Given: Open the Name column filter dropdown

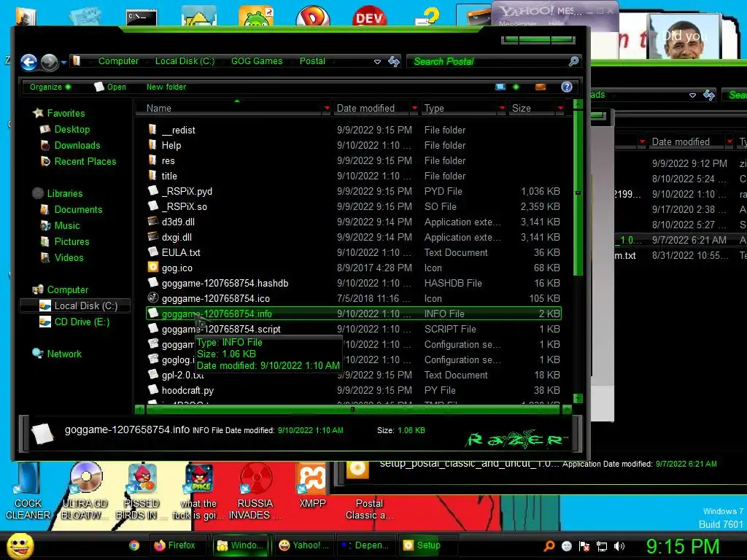Looking at the screenshot, I should 327,108.
